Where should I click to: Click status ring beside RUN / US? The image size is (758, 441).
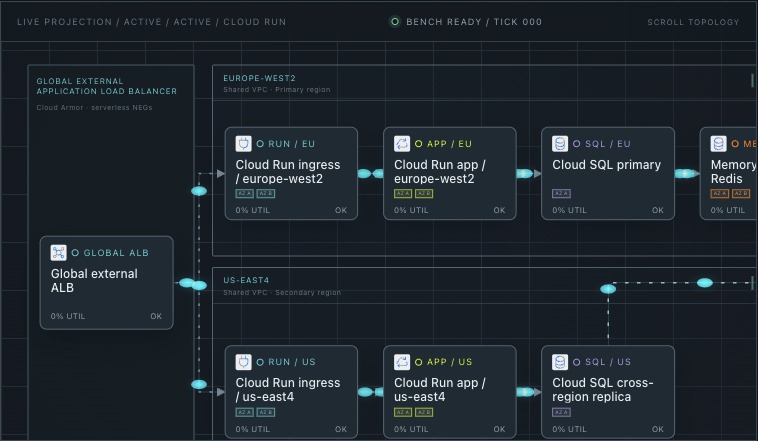[260, 362]
